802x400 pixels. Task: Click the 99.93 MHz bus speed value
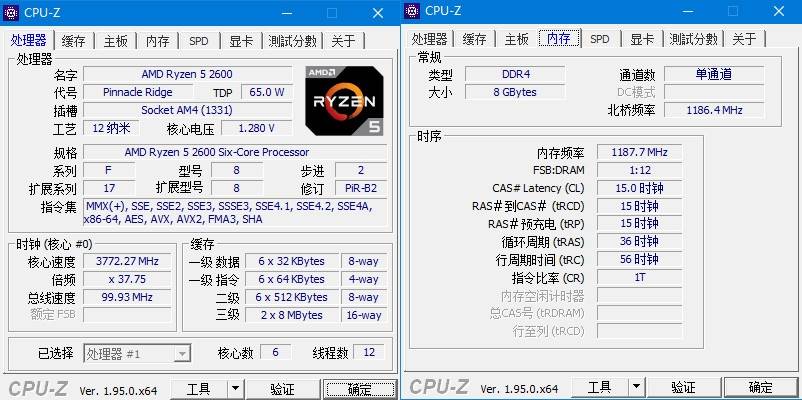coord(127,297)
